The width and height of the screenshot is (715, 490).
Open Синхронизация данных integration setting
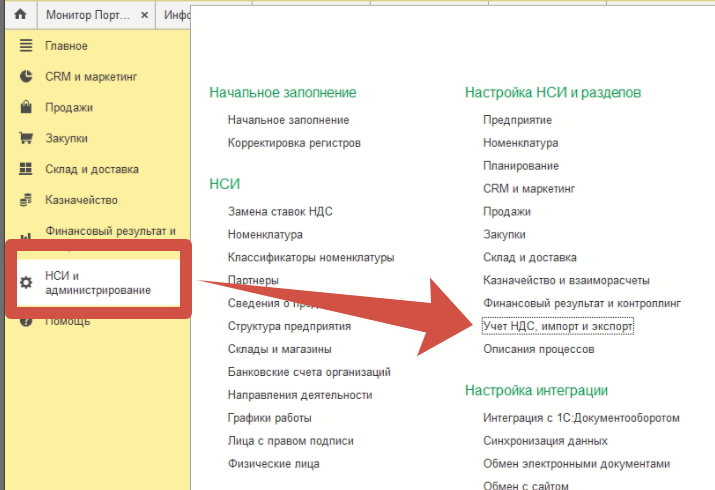pyautogui.click(x=544, y=441)
